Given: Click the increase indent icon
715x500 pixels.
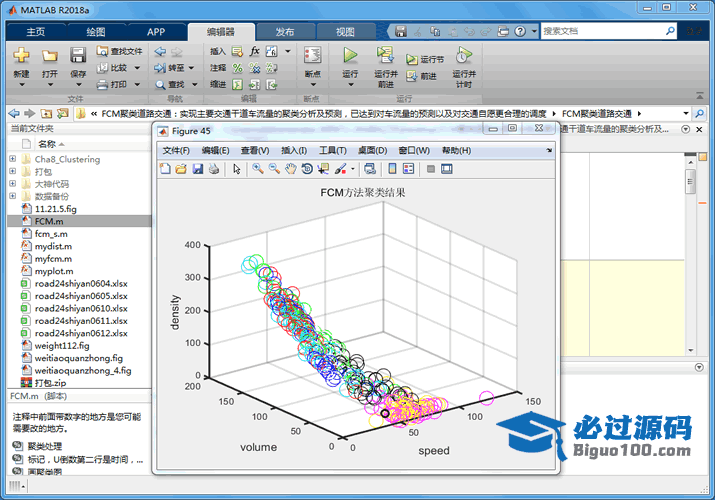Looking at the screenshot, I should 254,84.
